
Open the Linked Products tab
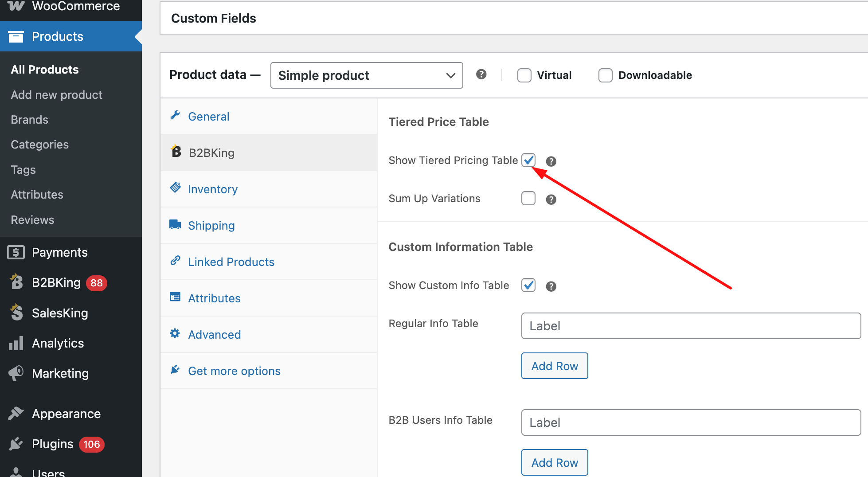269,262
